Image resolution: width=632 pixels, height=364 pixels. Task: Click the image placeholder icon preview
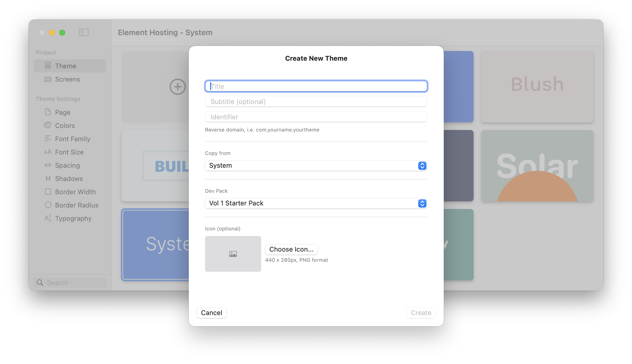(233, 254)
